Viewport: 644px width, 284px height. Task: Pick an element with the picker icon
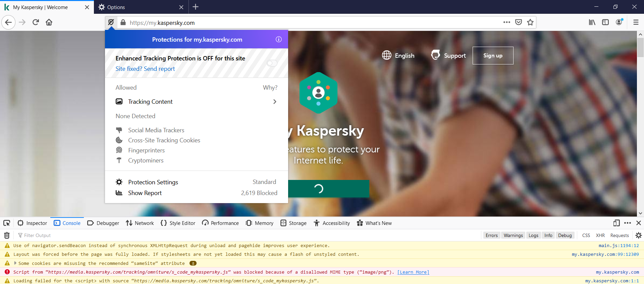click(x=7, y=223)
